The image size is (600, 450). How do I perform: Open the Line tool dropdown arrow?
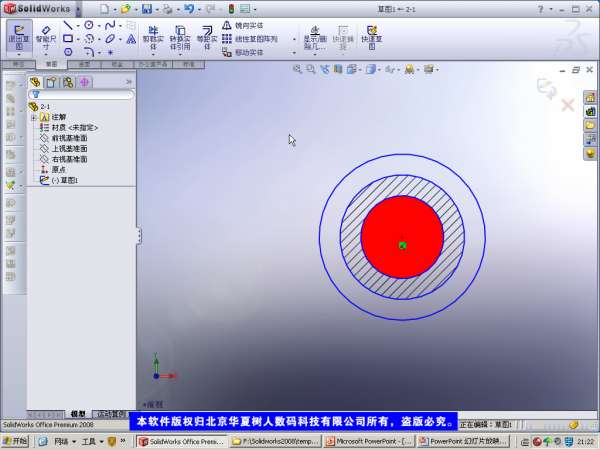point(78,26)
